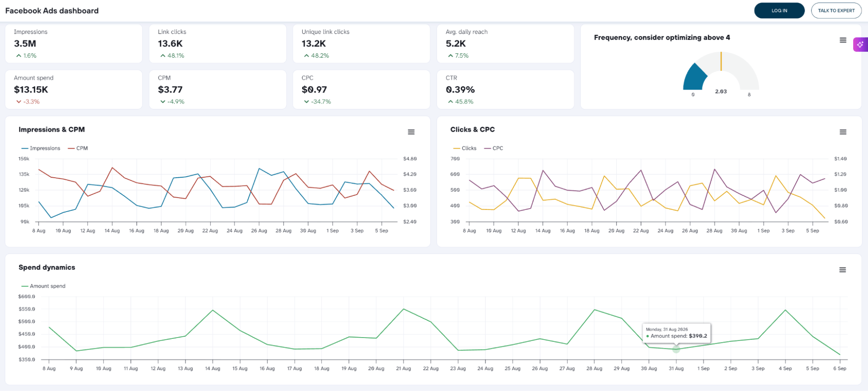Click the Amount spend $13.15K value
This screenshot has width=868, height=391.
pyautogui.click(x=31, y=89)
